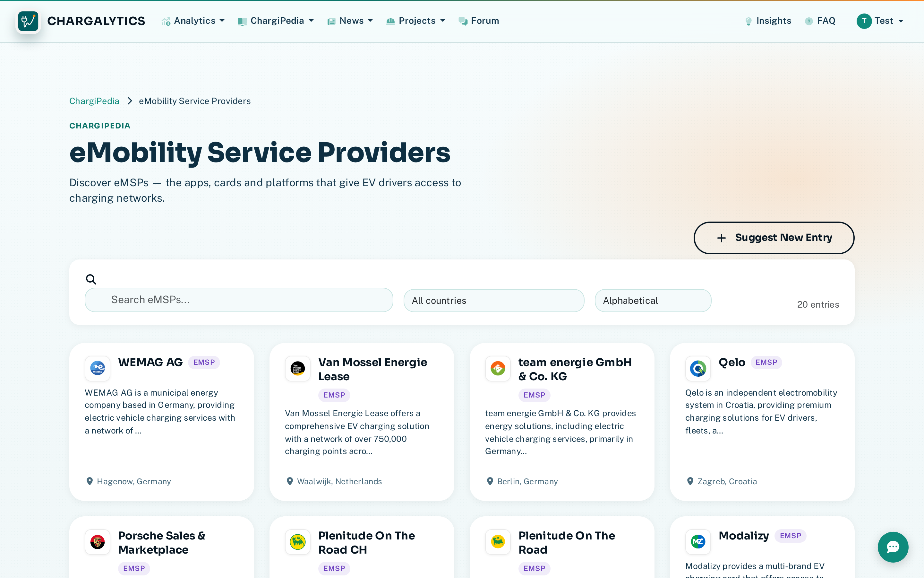Click the CHARGALYTICS brand name
This screenshot has height=578, width=924.
96,21
